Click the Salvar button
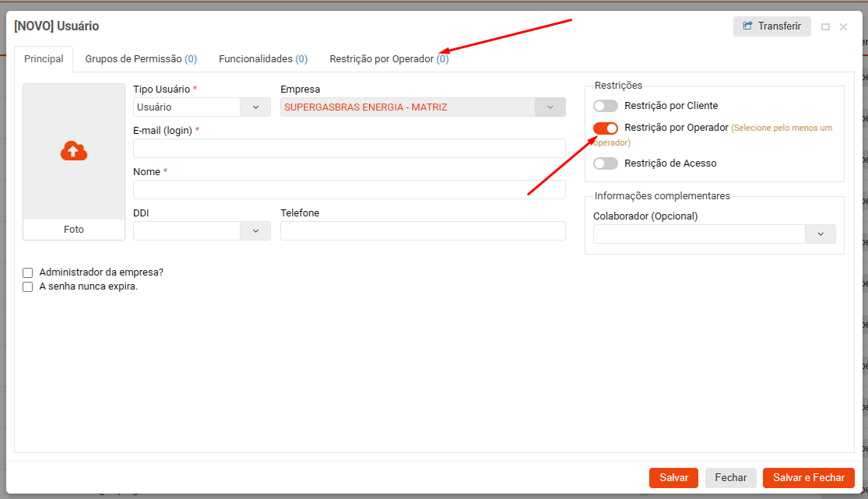Viewport: 868px width, 499px height. pyautogui.click(x=673, y=478)
